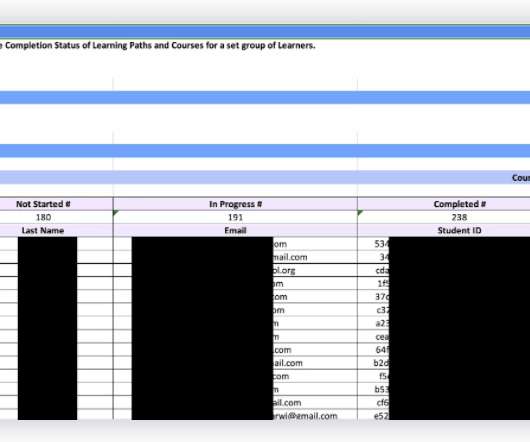Select the "In Progress #" header cell
The image size is (530, 442).
[235, 204]
